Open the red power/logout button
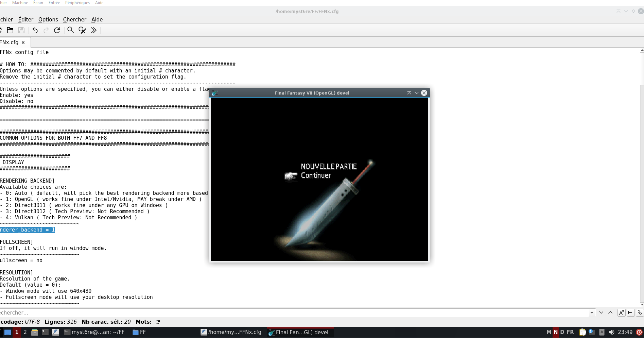The width and height of the screenshot is (644, 338). [x=639, y=332]
